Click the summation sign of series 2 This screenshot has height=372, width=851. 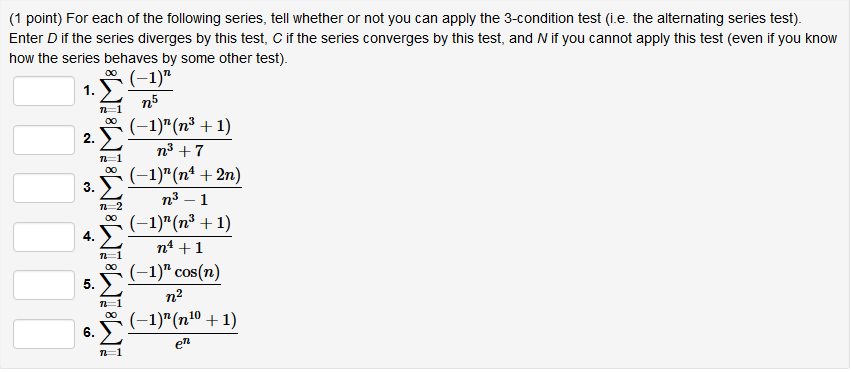coord(111,141)
